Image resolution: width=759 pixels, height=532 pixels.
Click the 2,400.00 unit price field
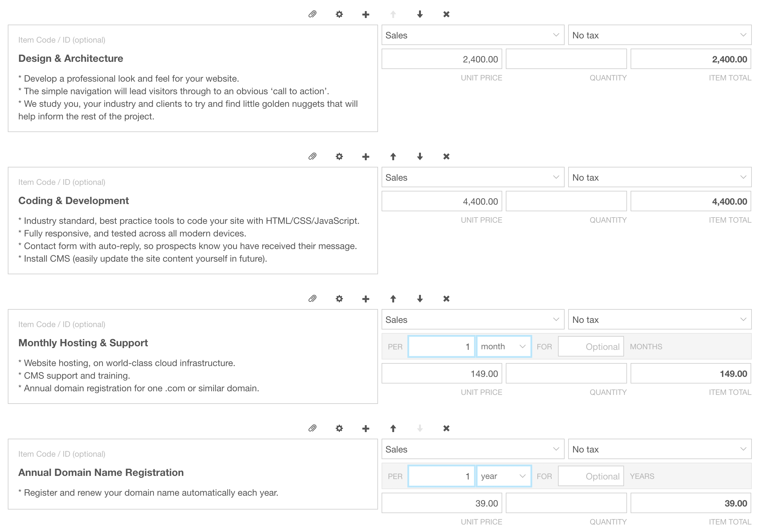click(442, 59)
